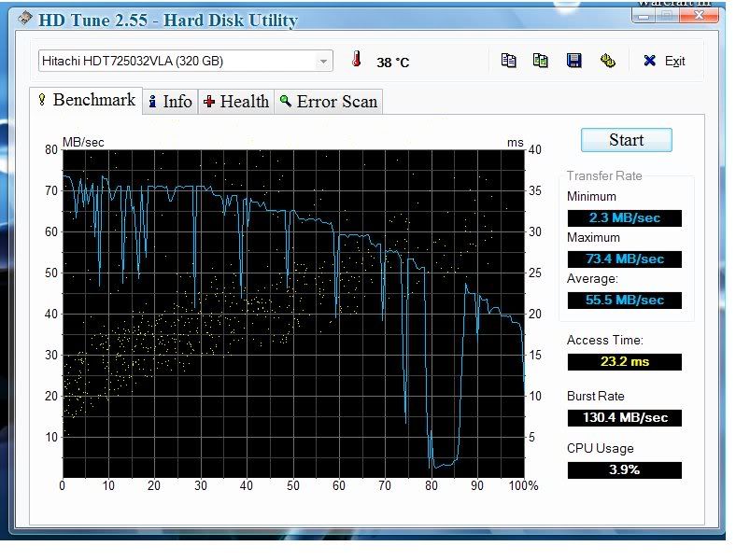This screenshot has width=750, height=560.
Task: Click the benchmark graph plot area
Action: pos(293,314)
